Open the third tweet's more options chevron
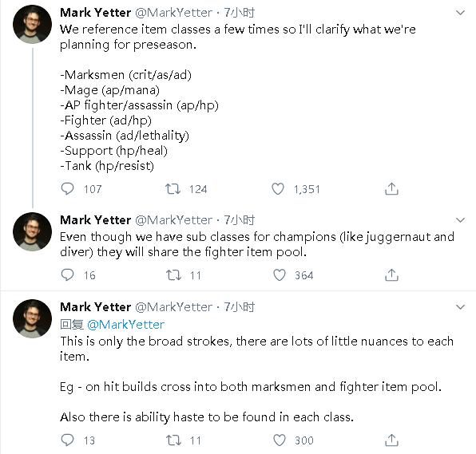Image resolution: width=476 pixels, height=454 pixels. point(461,307)
